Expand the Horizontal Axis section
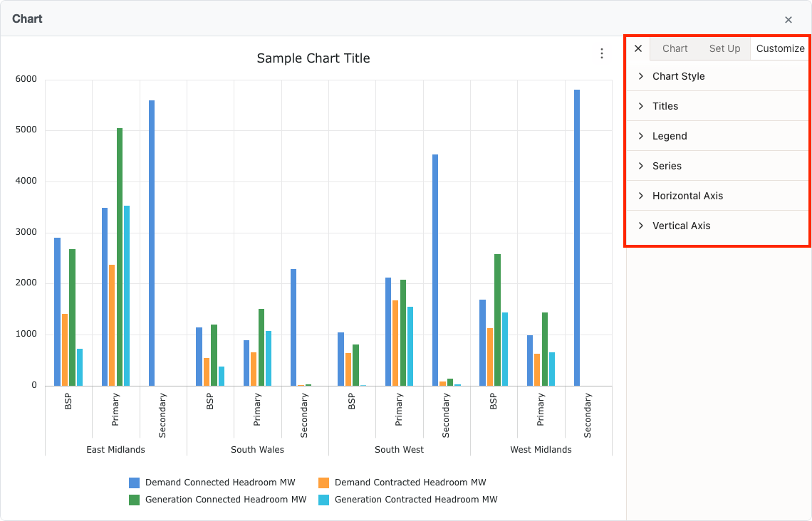Screen dimensions: 812x521 pyautogui.click(x=688, y=196)
